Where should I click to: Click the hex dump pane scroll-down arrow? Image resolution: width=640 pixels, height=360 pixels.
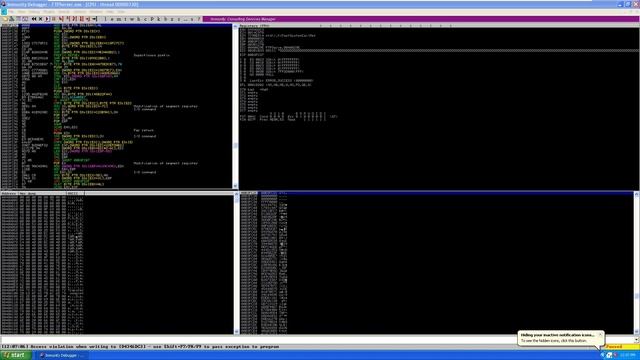click(x=236, y=332)
